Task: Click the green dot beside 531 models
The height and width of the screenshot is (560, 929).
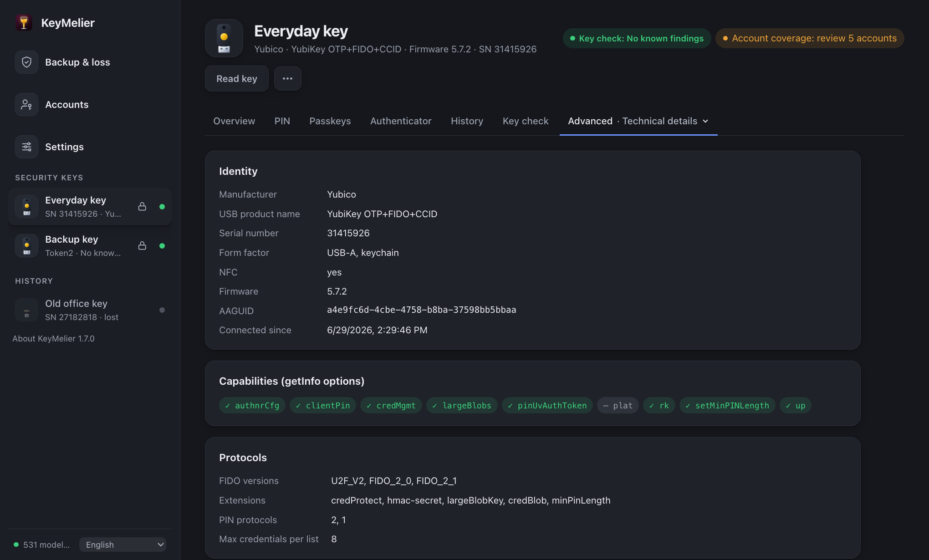Action: click(16, 545)
